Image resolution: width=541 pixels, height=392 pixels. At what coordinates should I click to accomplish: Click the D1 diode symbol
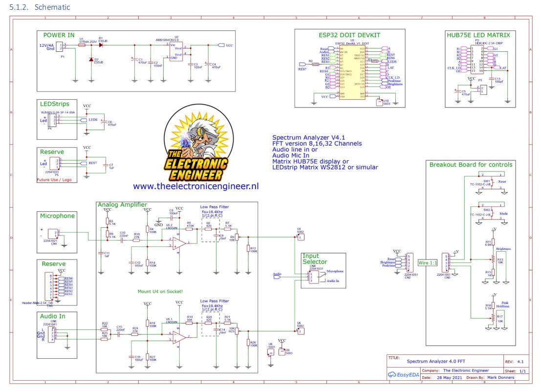pyautogui.click(x=101, y=45)
